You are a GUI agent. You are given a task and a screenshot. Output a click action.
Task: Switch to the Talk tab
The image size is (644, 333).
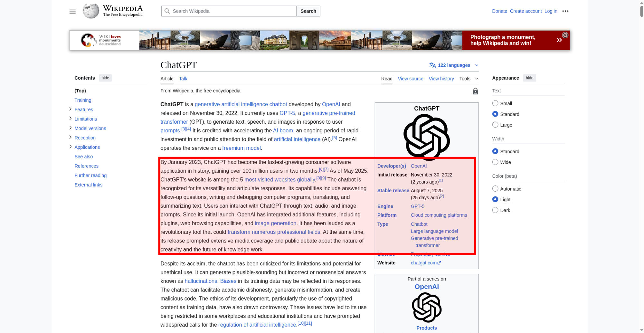183,79
